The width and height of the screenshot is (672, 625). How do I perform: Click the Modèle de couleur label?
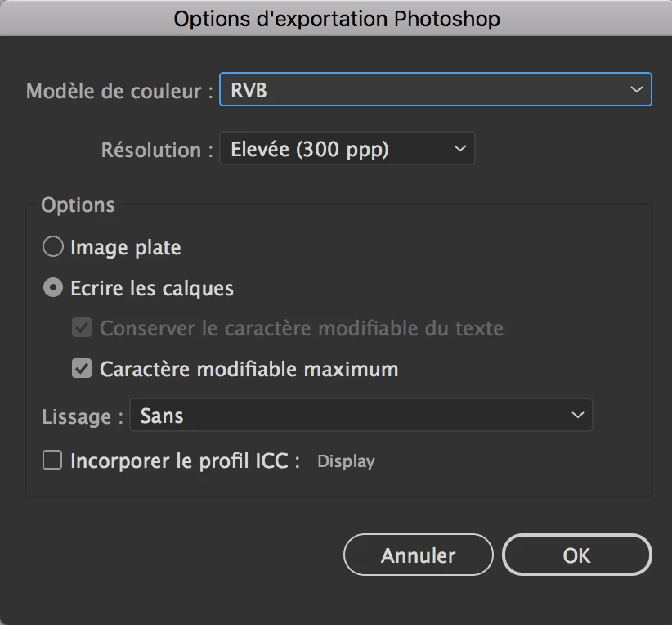[x=114, y=91]
